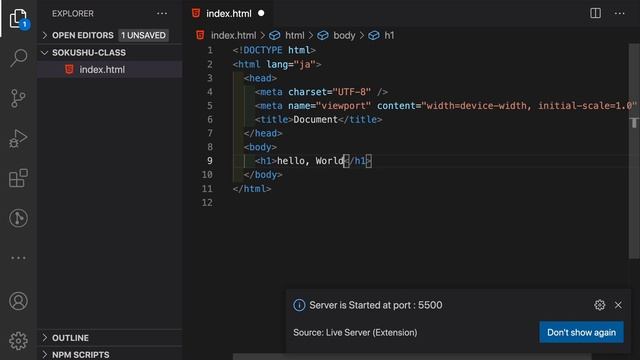Open the Search view icon
The width and height of the screenshot is (640, 360).
coord(18,58)
